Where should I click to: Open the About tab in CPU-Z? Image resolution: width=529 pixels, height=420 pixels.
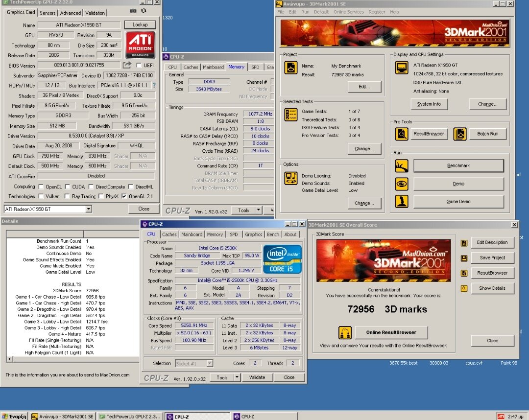click(x=290, y=234)
